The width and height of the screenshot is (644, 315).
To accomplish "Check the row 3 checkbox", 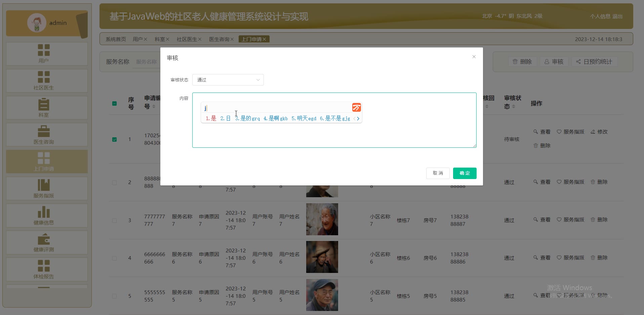I will click(x=114, y=220).
